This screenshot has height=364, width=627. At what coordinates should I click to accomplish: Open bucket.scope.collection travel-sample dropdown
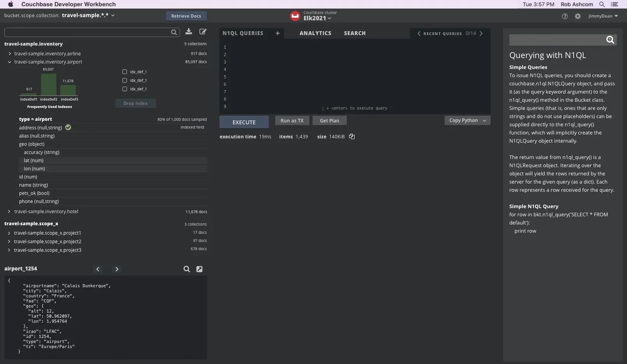(x=88, y=15)
